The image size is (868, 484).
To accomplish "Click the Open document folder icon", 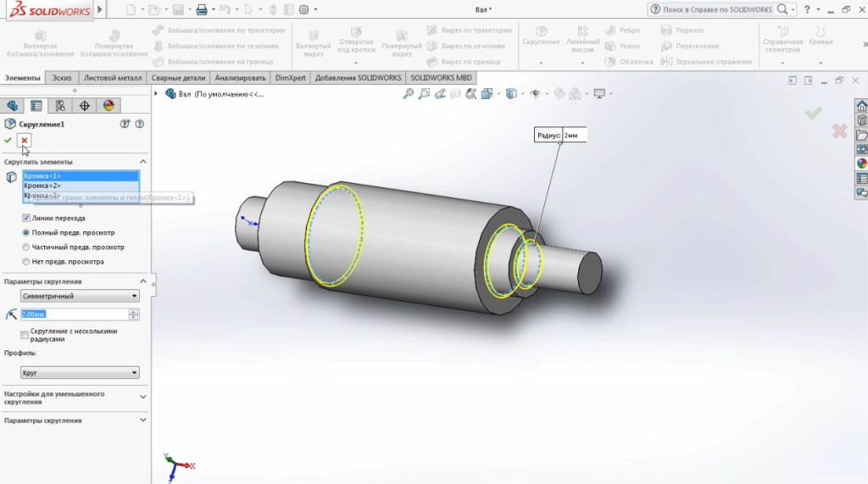I will coord(155,9).
